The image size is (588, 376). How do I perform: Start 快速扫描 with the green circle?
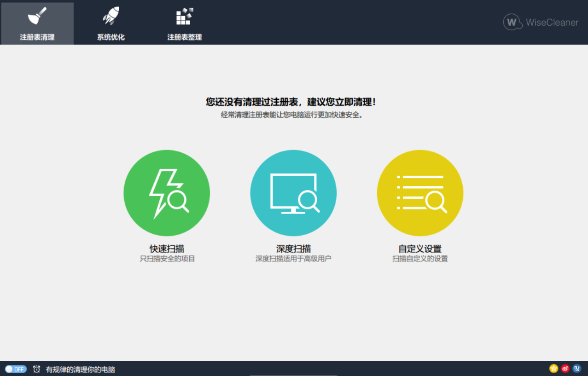167,192
